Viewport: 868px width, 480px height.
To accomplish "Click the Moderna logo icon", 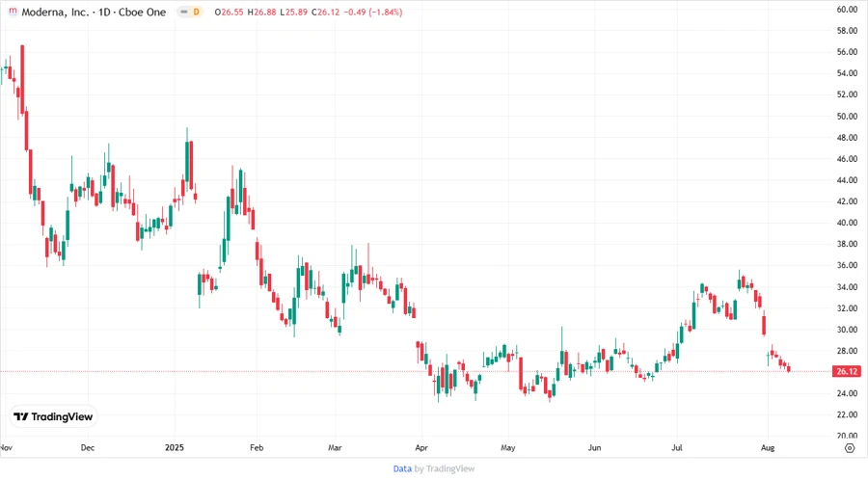I will pyautogui.click(x=13, y=11).
